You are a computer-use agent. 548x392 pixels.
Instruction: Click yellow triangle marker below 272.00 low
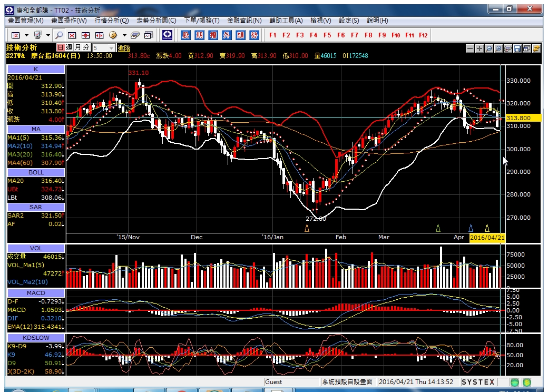[307, 228]
